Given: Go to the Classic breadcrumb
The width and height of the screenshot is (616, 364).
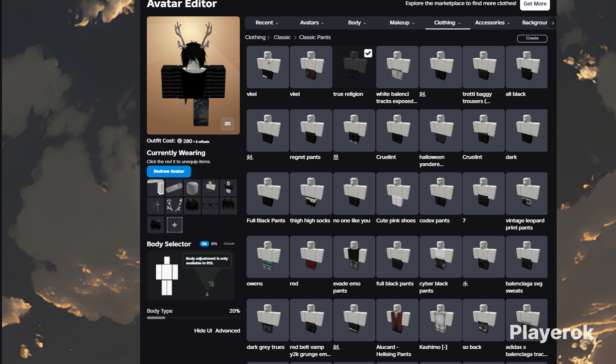Looking at the screenshot, I should click(x=282, y=37).
